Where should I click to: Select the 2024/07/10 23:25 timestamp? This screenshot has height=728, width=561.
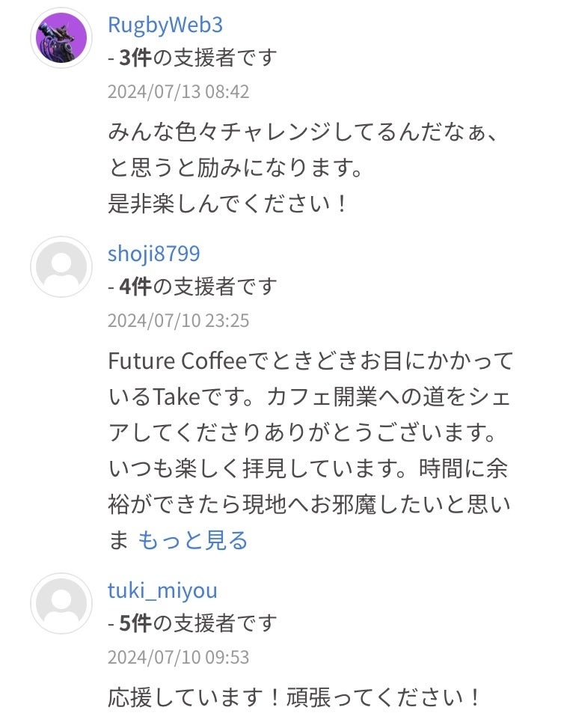pyautogui.click(x=178, y=321)
